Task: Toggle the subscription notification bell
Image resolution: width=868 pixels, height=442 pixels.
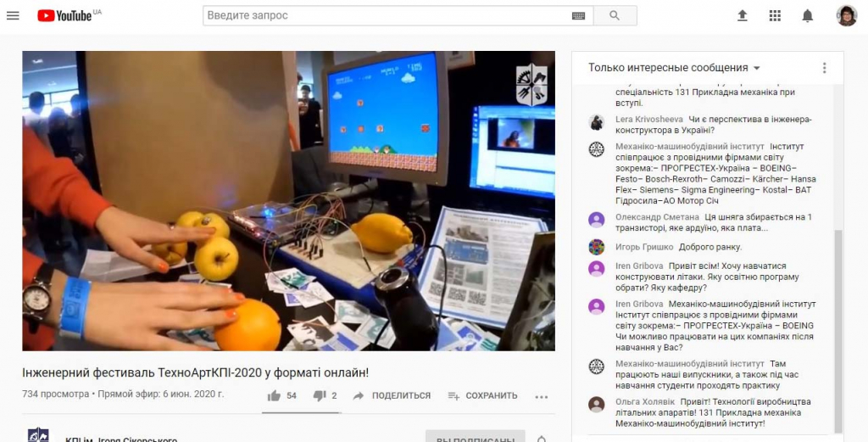Action: coord(542,439)
